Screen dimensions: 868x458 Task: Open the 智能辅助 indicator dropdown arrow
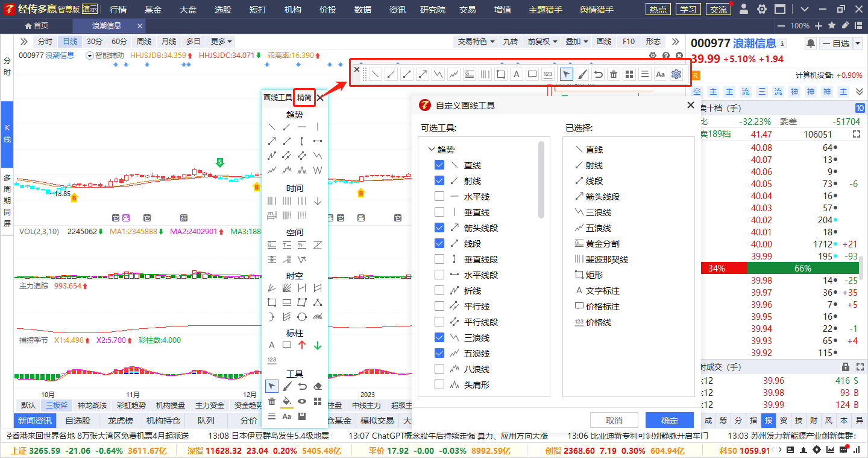coord(90,56)
